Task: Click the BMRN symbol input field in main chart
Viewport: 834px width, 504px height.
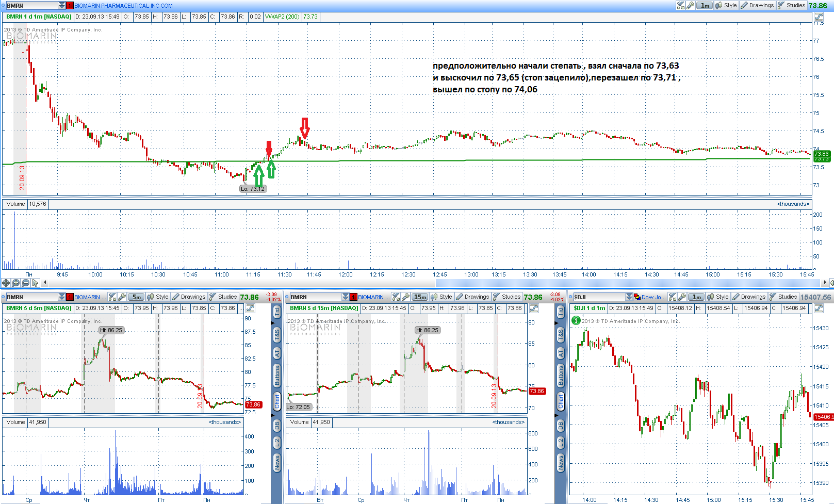Action: coord(32,6)
